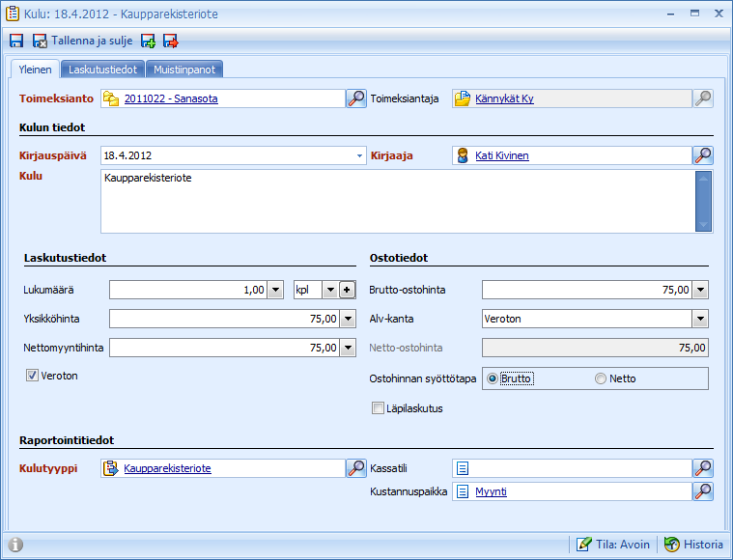Click the info icon in status bar

pyautogui.click(x=15, y=545)
